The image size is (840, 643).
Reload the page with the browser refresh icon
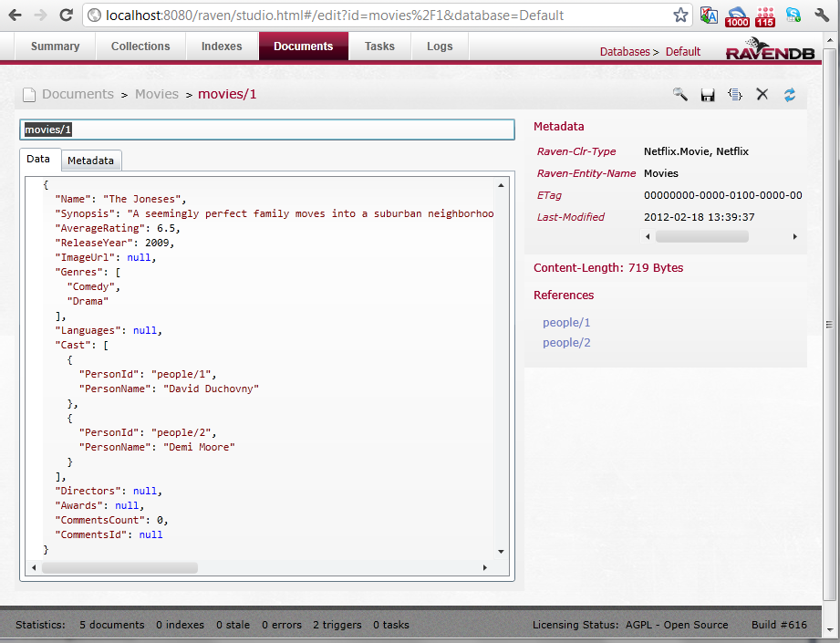coord(66,15)
